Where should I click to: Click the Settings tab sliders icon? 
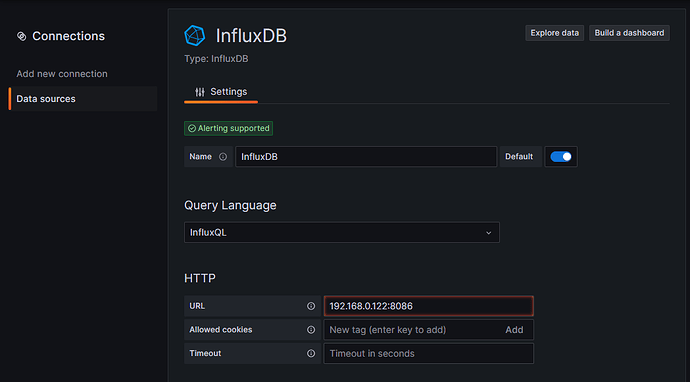(x=200, y=92)
